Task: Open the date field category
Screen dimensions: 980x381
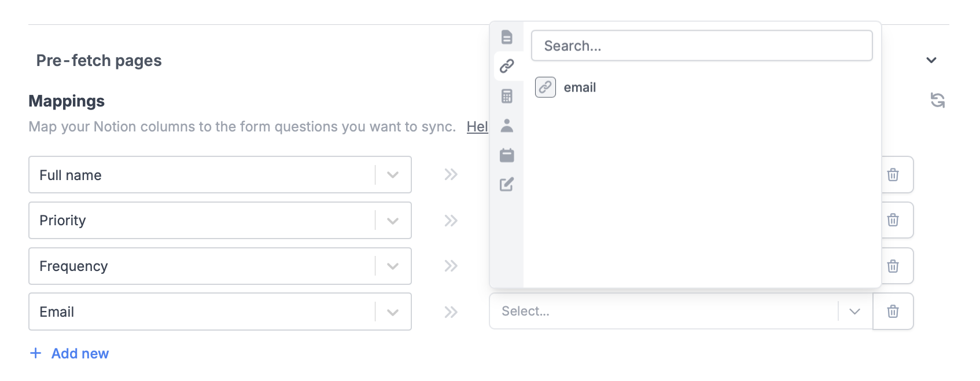Action: pos(507,155)
